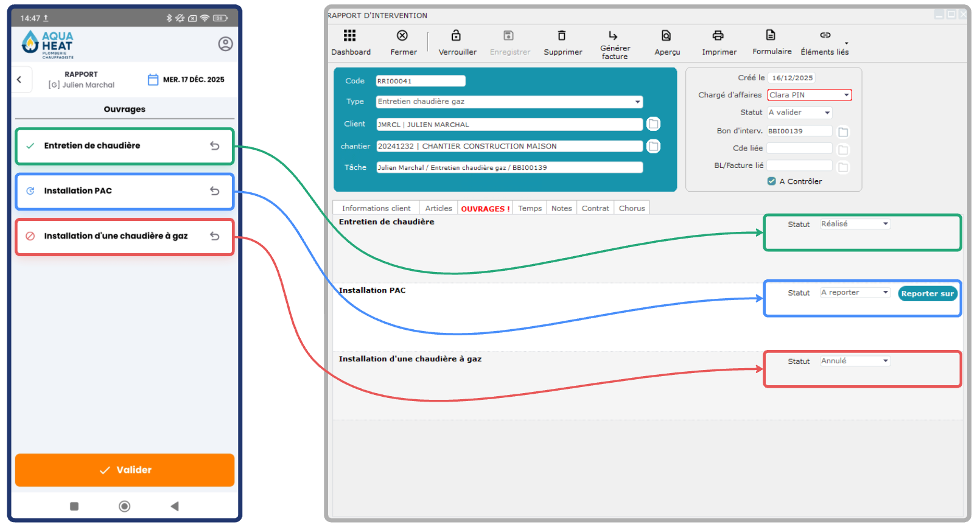Open the Dashboard grid icon
The width and height of the screenshot is (980, 527).
tap(349, 36)
